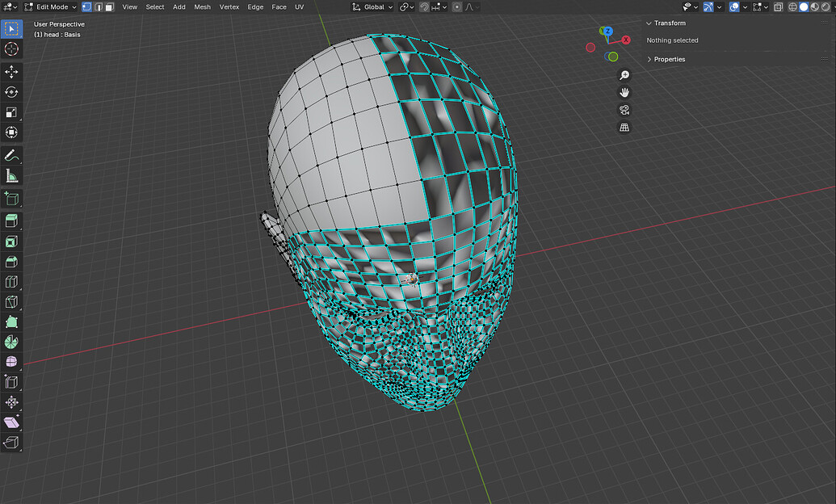Open the Select menu
The height and width of the screenshot is (504, 836).
(x=155, y=7)
